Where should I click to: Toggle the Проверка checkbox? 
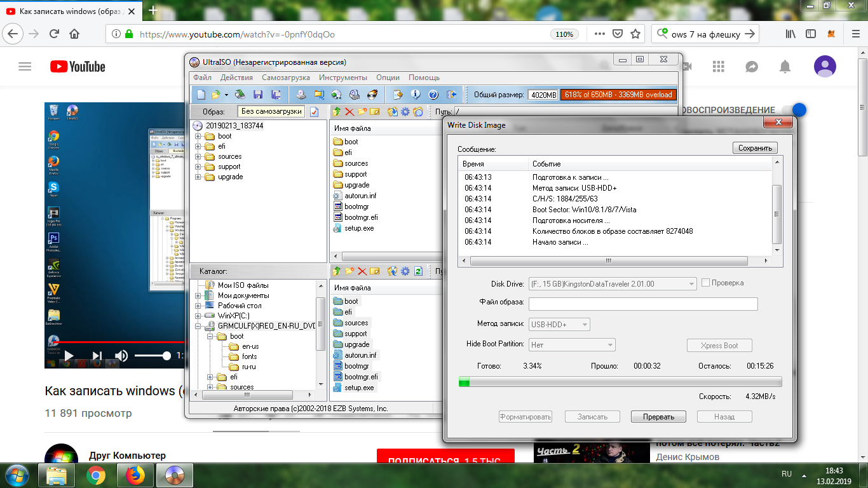(705, 283)
